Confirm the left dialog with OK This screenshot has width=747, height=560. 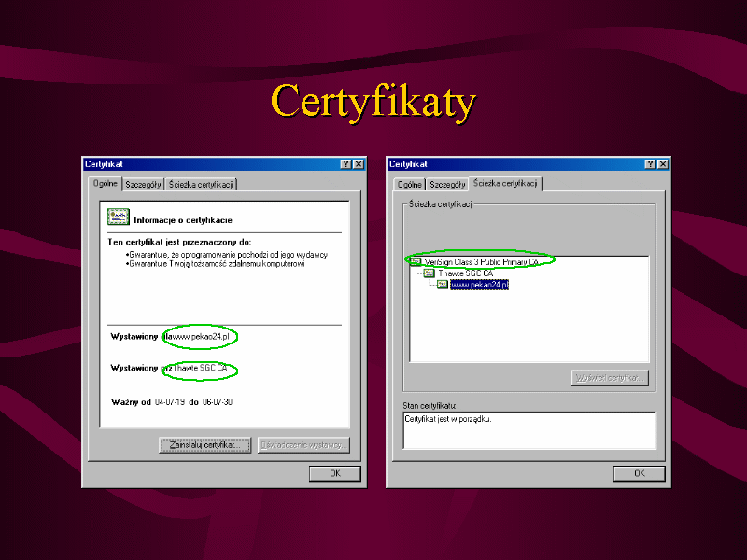tap(334, 473)
